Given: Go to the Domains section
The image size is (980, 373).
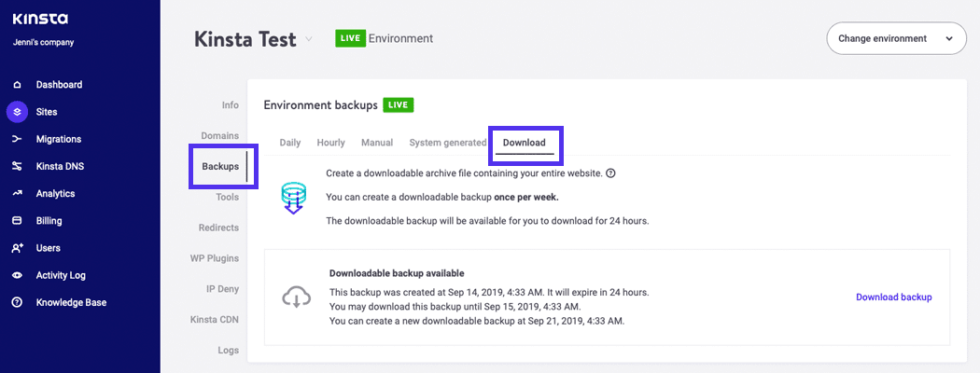Looking at the screenshot, I should [x=219, y=136].
